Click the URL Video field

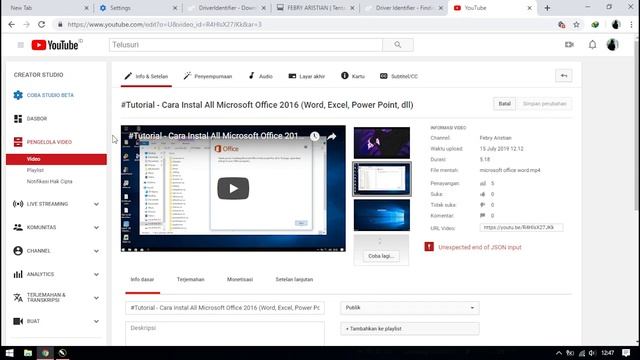521,227
